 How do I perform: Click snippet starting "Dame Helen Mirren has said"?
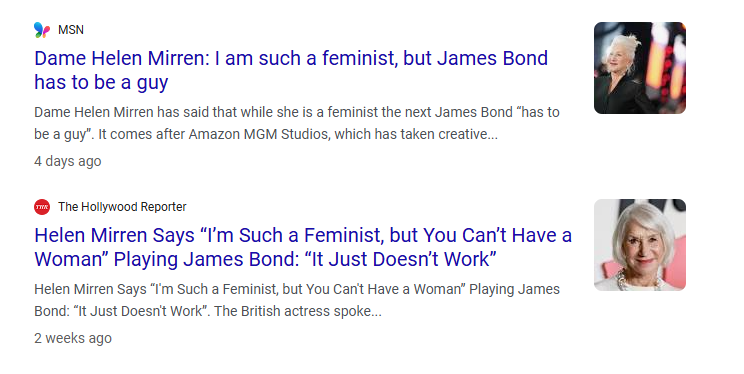[x=297, y=123]
